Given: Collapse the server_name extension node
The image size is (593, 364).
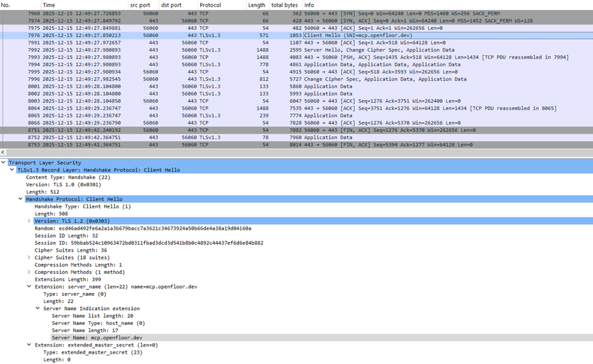Looking at the screenshot, I should 30,286.
